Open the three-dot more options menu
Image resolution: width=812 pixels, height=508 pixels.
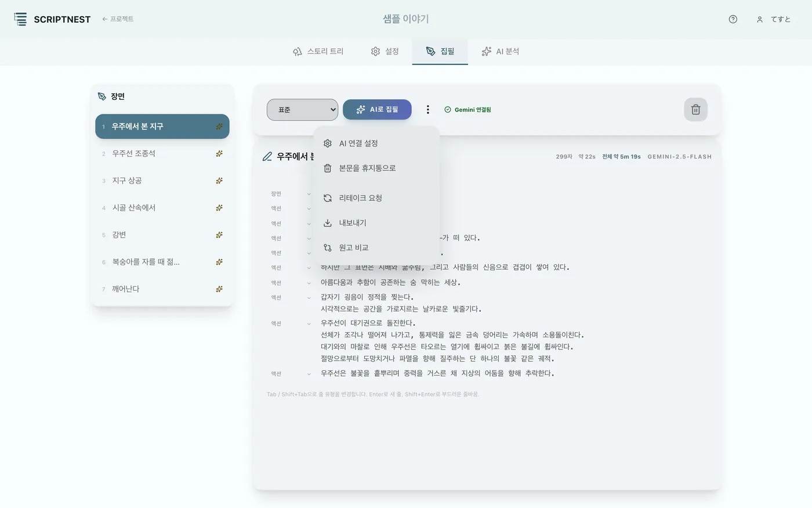427,109
